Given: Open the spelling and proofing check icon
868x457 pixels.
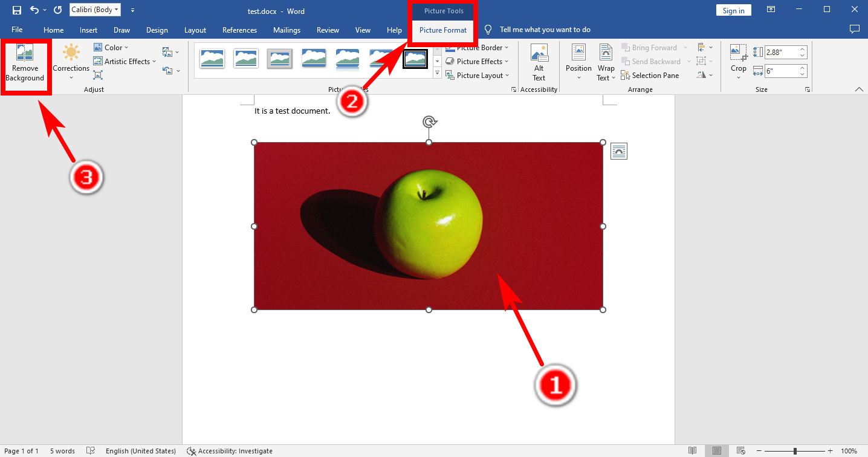Looking at the screenshot, I should click(x=91, y=451).
